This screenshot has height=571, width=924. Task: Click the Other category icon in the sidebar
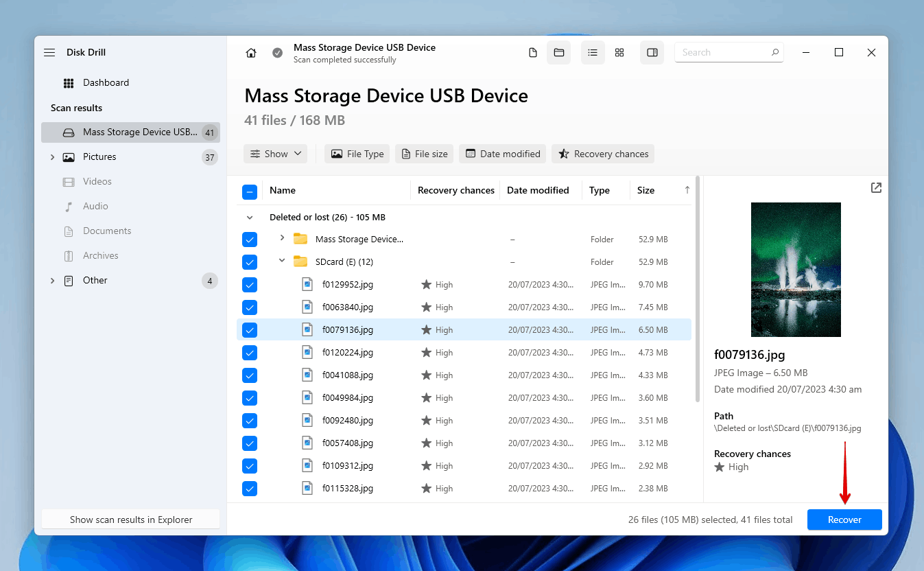69,281
